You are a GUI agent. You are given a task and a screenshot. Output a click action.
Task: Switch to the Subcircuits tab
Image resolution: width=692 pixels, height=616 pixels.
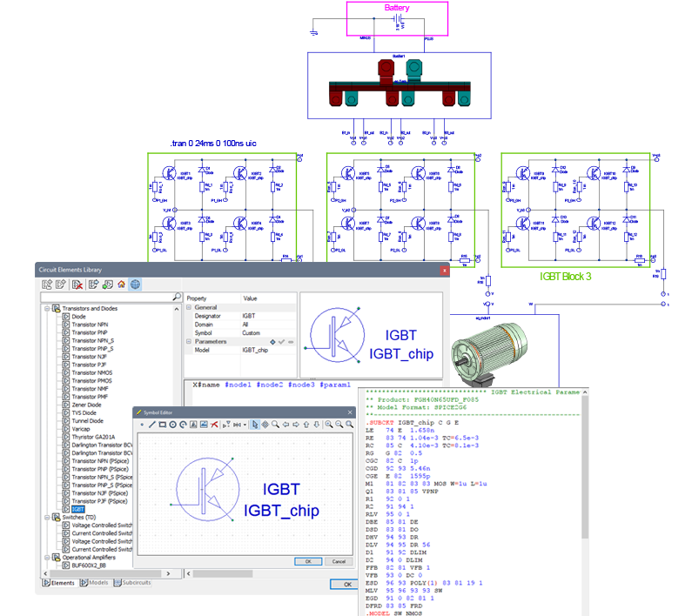tap(132, 583)
